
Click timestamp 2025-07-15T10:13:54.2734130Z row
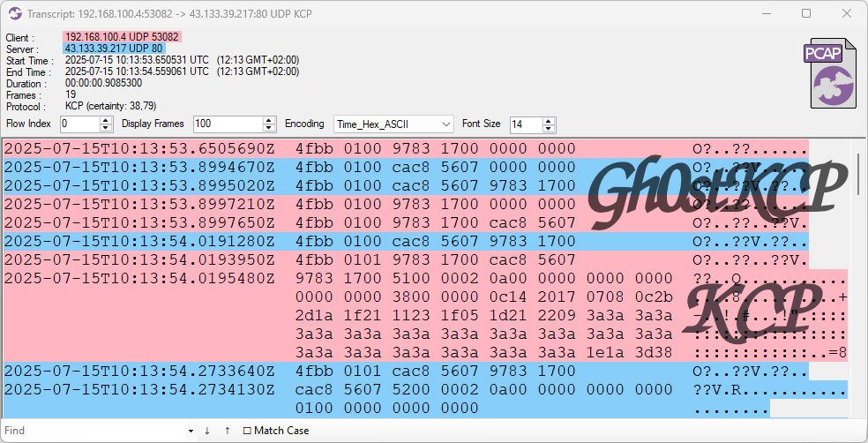pyautogui.click(x=139, y=389)
